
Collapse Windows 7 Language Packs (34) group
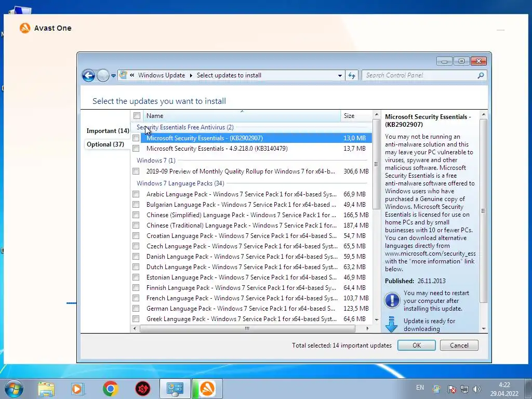[180, 183]
